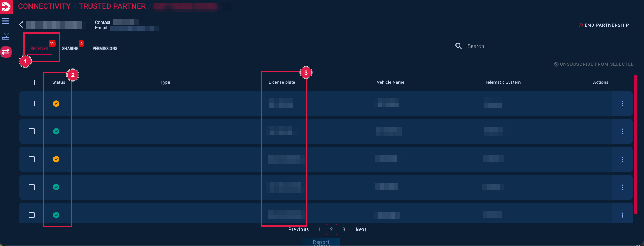
Task: Check the third vehicle row checkbox
Action: 32,159
